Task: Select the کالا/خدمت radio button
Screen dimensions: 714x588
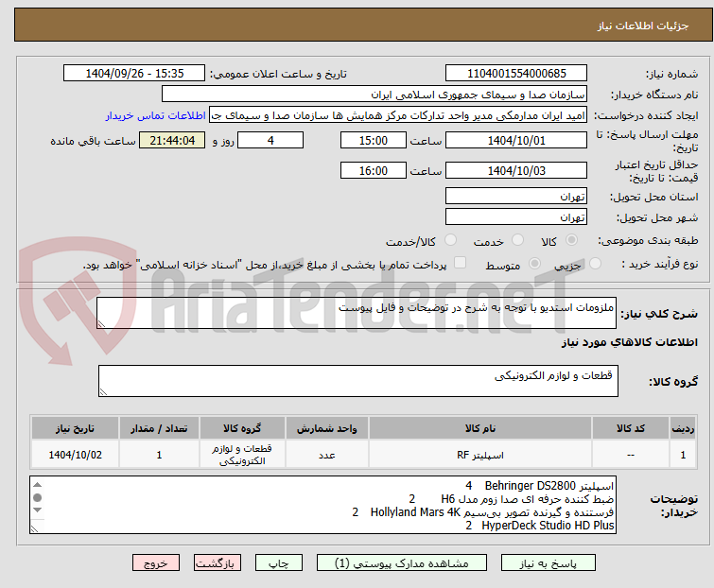Action: [x=450, y=240]
